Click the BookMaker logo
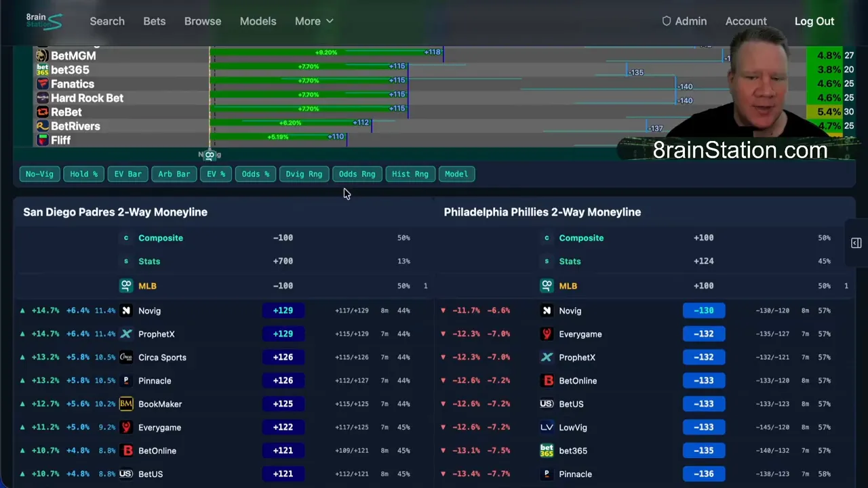The image size is (868, 488). click(x=126, y=404)
